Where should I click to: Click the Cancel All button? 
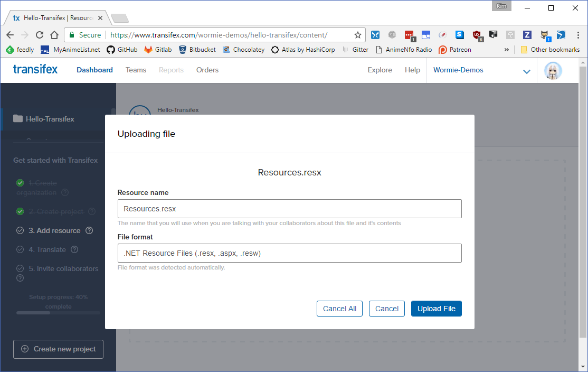pyautogui.click(x=339, y=309)
